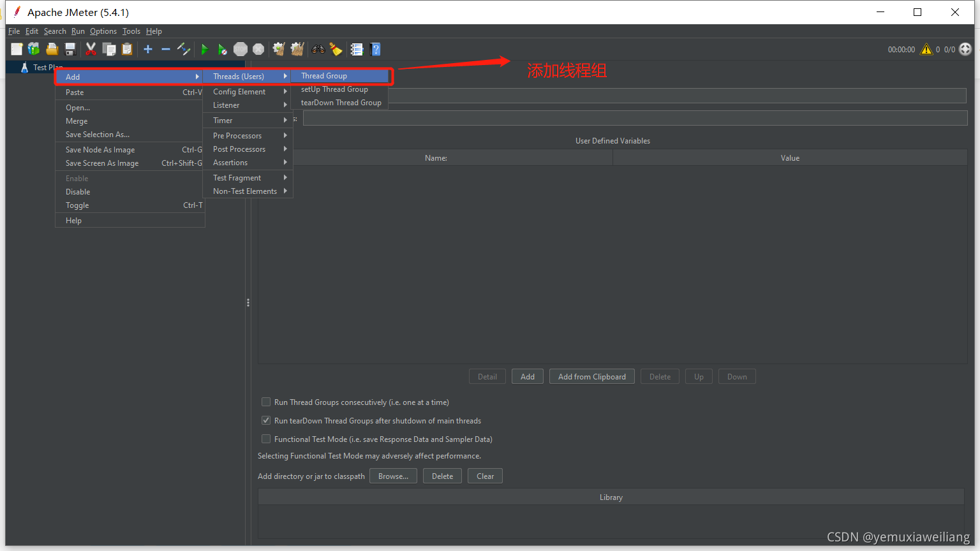Click the Save floppy disk icon
Image resolution: width=980 pixels, height=551 pixels.
click(x=70, y=49)
